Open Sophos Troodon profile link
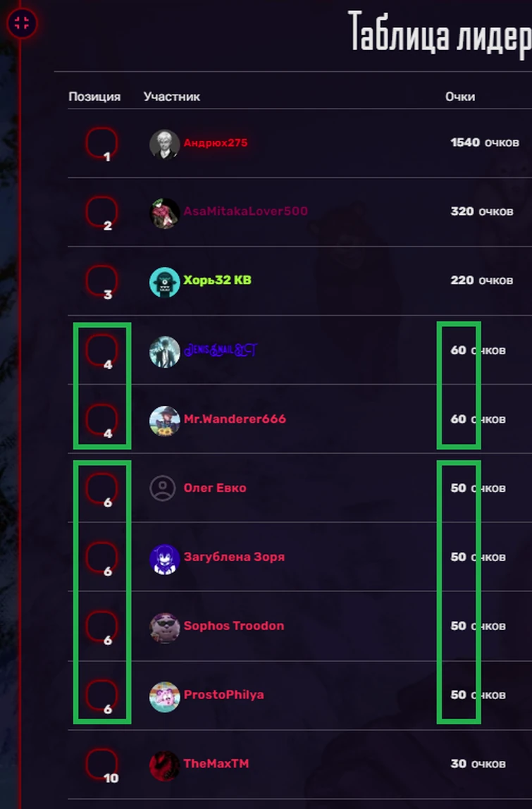Image resolution: width=532 pixels, height=809 pixels. tap(234, 625)
